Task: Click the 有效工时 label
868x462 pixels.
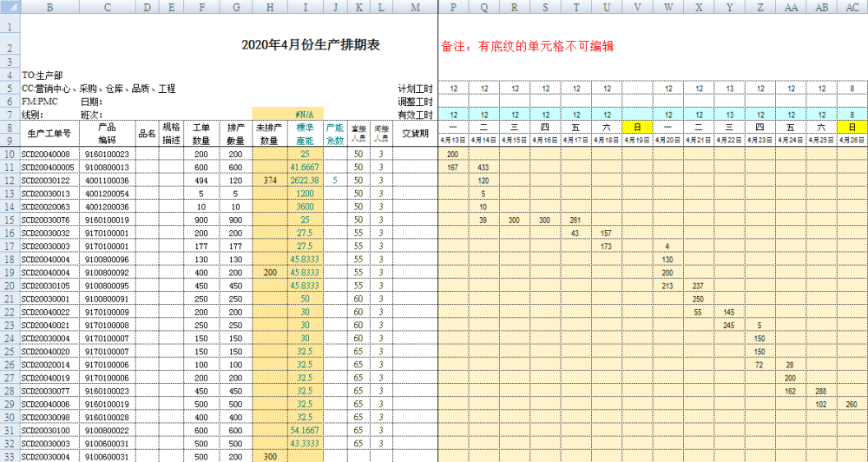Action: (x=415, y=115)
